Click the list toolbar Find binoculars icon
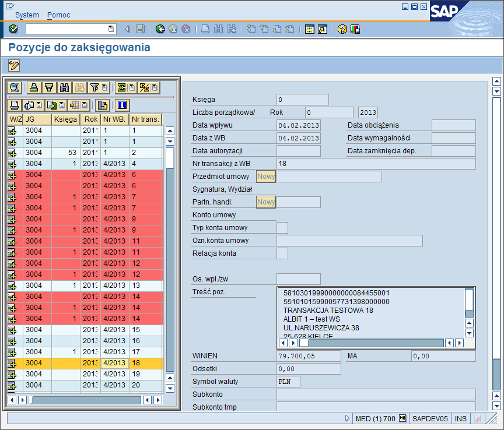The height and width of the screenshot is (430, 504). click(x=64, y=87)
